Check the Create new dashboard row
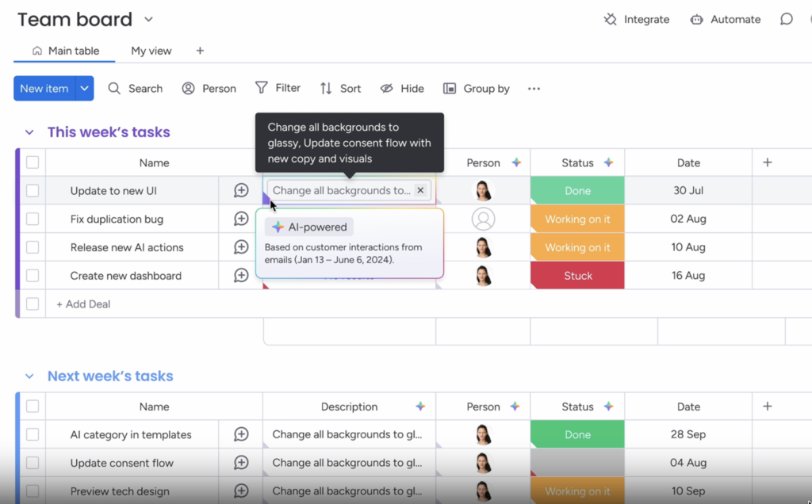The width and height of the screenshot is (812, 504). tap(33, 275)
